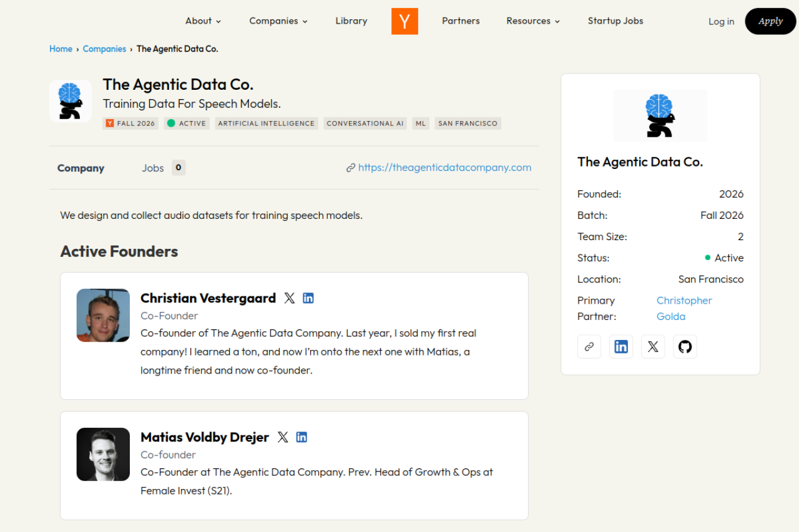Click the company brain logo beside the title

pyautogui.click(x=71, y=100)
